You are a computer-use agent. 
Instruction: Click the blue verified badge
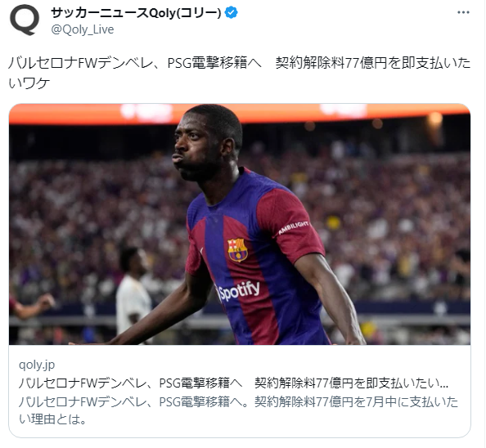231,13
